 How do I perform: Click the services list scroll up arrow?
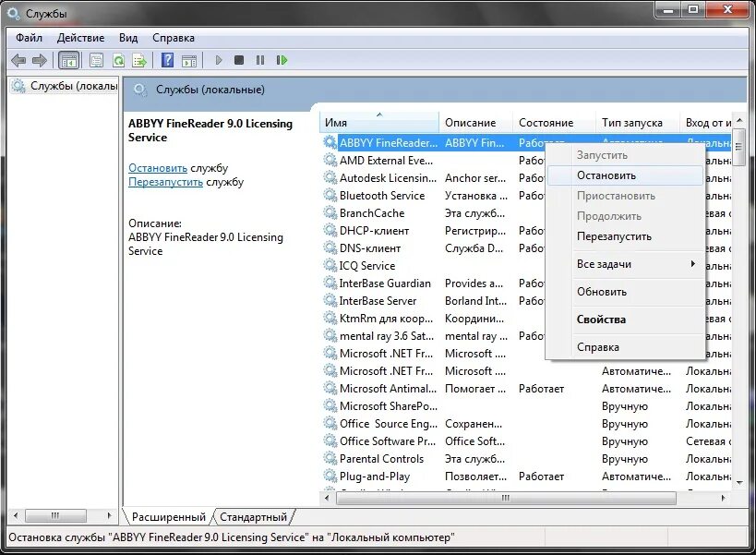click(739, 119)
